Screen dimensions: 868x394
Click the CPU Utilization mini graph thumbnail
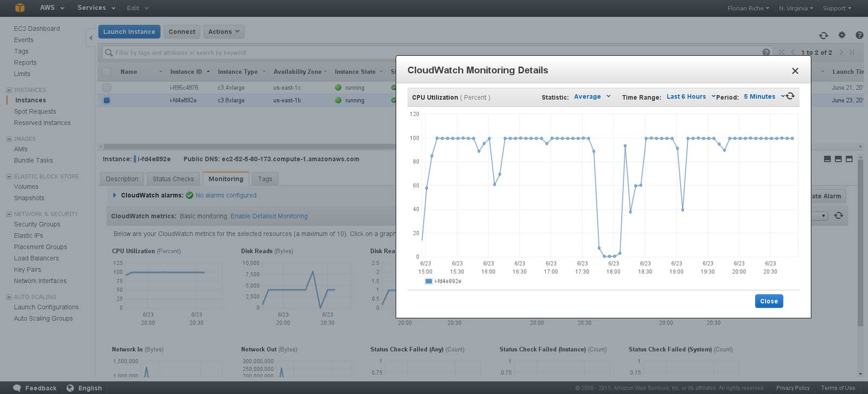167,287
